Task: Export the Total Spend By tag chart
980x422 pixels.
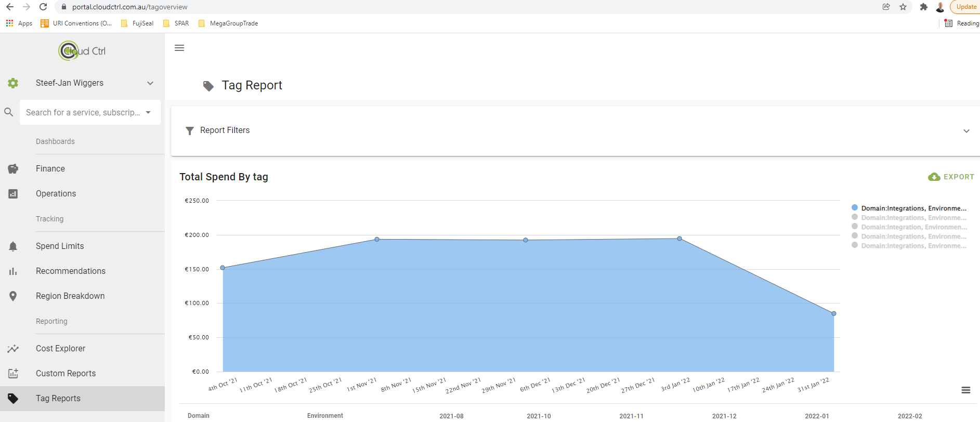Action: tap(951, 177)
